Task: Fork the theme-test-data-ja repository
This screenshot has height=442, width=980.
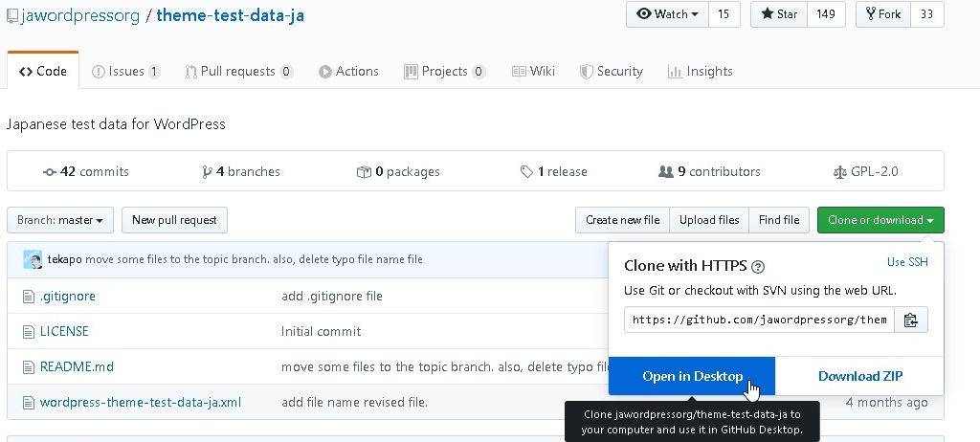Action: pyautogui.click(x=883, y=14)
